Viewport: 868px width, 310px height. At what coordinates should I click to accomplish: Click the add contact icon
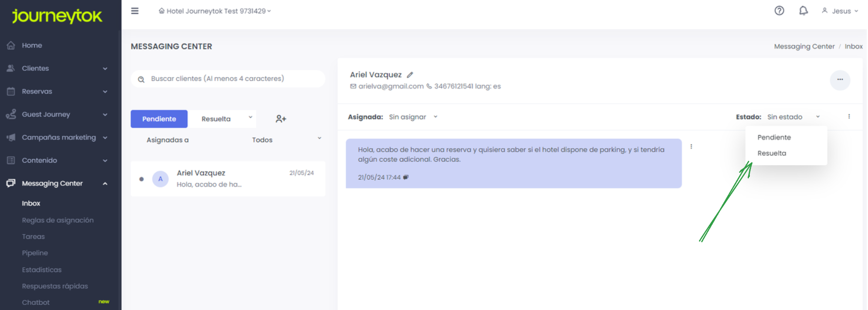pos(281,119)
